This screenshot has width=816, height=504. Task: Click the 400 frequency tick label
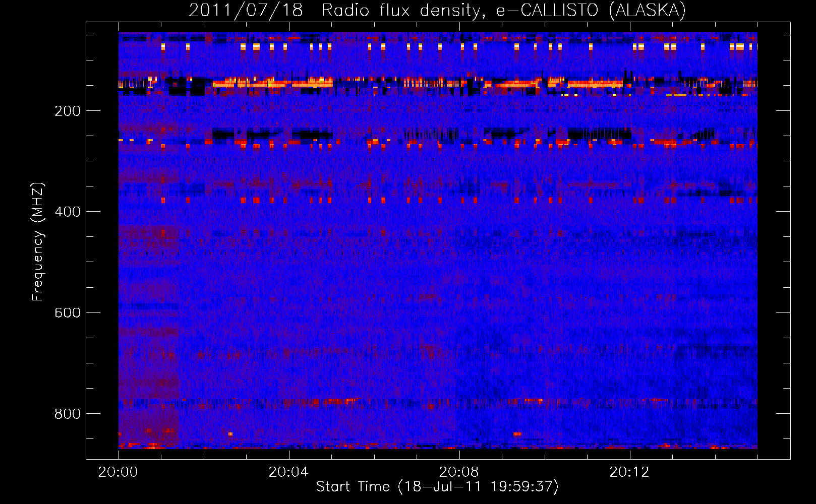click(68, 212)
